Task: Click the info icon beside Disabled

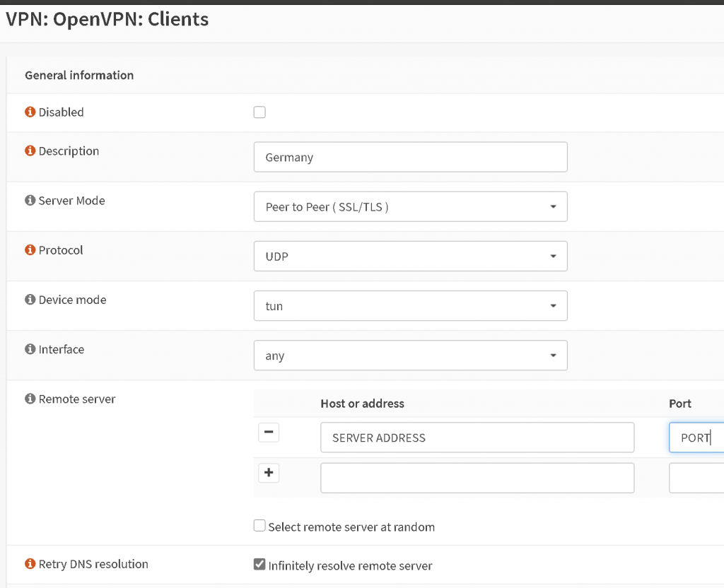Action: click(29, 112)
